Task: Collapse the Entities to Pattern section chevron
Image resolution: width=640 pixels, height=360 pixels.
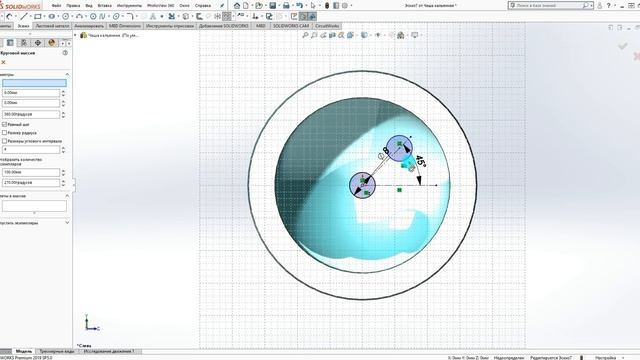Action: (67, 196)
